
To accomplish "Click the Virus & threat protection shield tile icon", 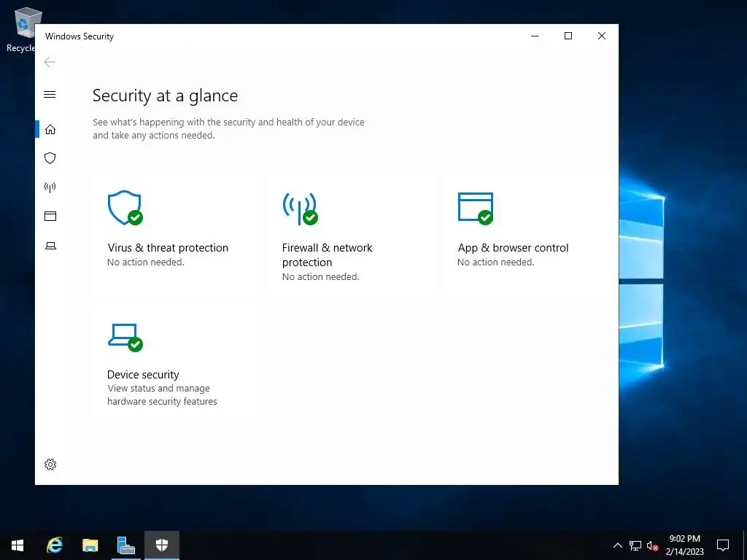I will [x=125, y=208].
